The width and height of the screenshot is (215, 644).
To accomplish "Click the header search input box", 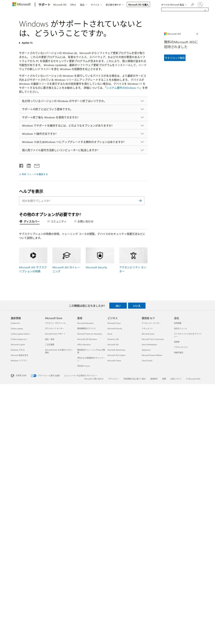I will click(185, 10).
